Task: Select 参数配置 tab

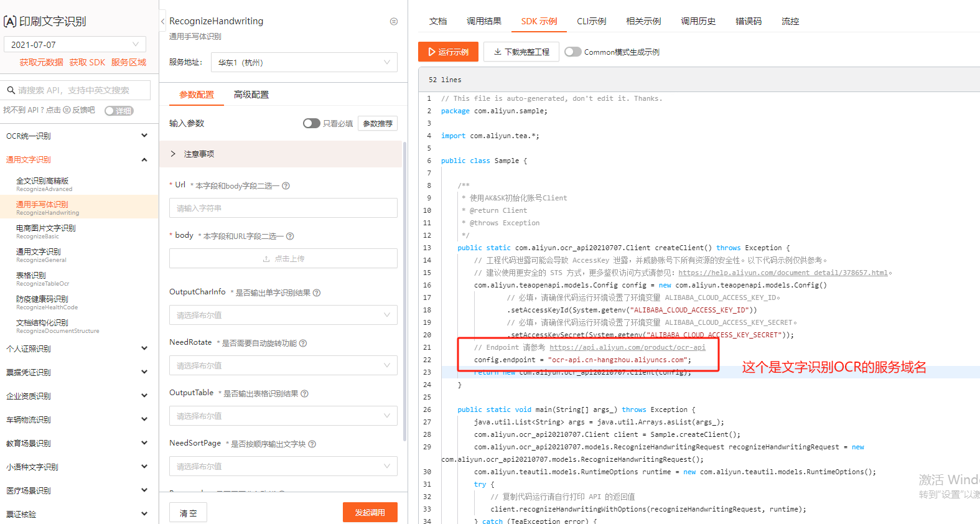Action: click(197, 95)
